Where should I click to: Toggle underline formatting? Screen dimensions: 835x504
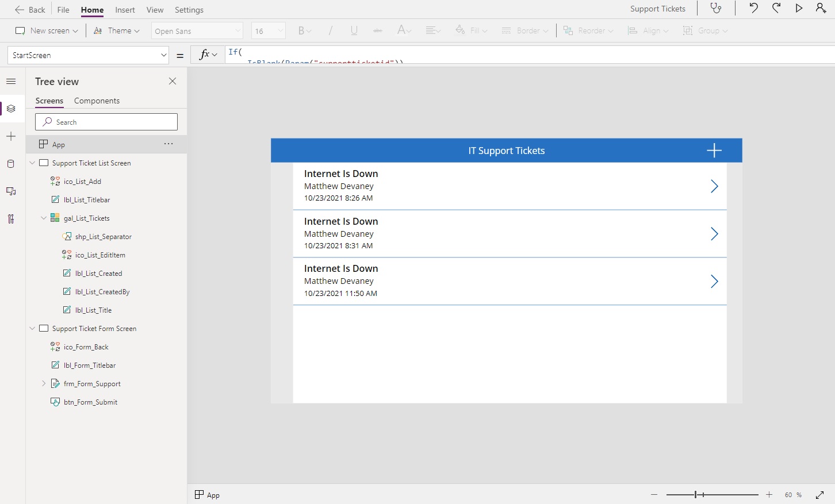coord(354,30)
